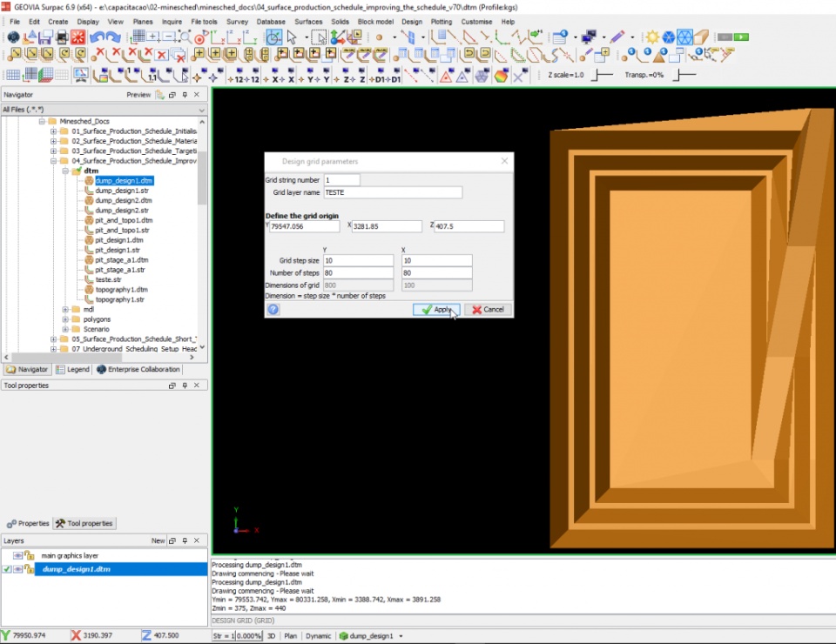836x644 pixels.
Task: Click the Undo arrow in toolbar
Action: coord(98,37)
